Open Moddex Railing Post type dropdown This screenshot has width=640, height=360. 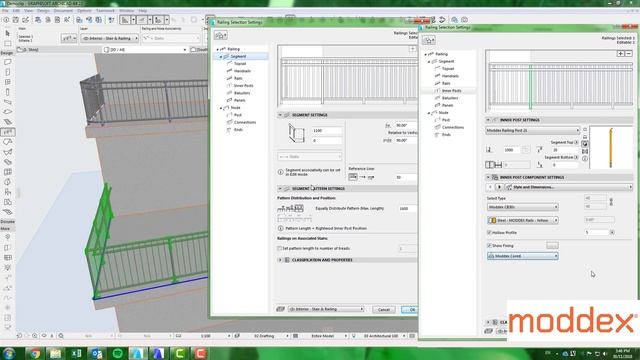532,130
